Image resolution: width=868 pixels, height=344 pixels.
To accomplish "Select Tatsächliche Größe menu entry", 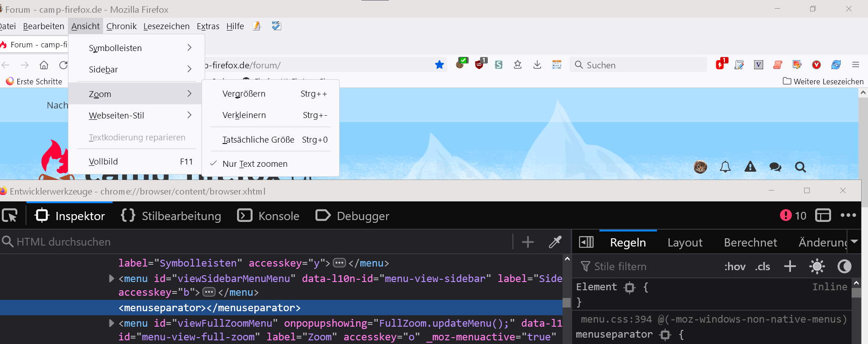I will tap(271, 139).
